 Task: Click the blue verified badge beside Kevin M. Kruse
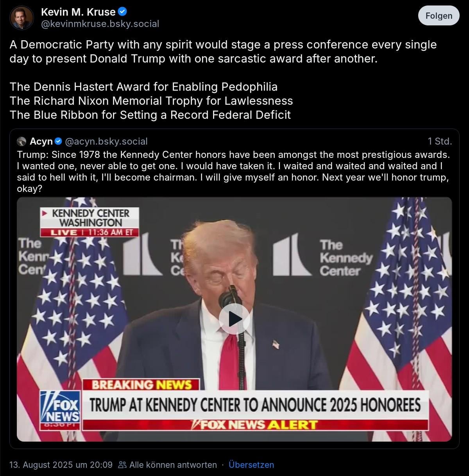point(122,12)
